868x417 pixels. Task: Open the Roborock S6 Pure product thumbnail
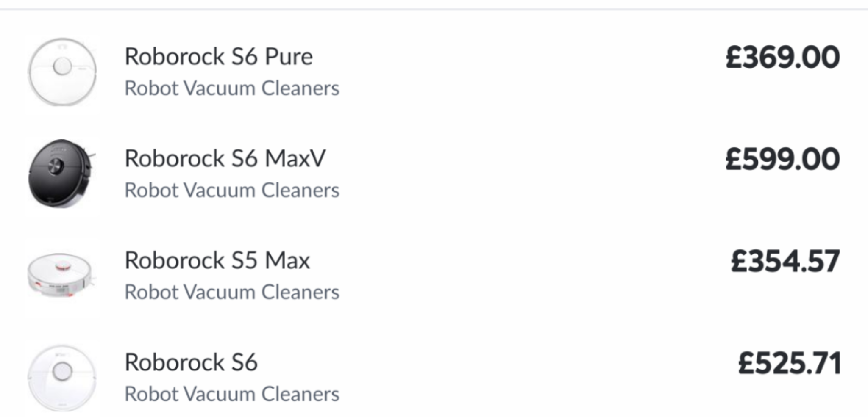pos(62,72)
